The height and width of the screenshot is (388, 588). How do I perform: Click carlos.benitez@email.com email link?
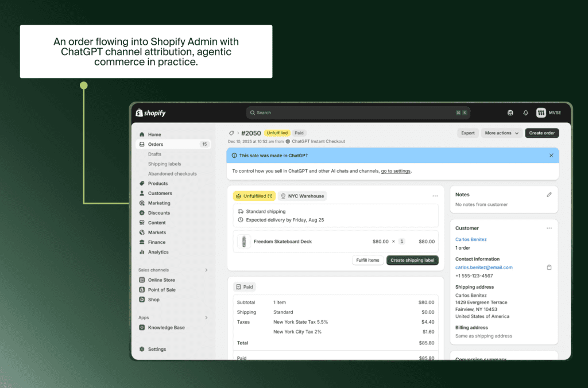tap(483, 267)
